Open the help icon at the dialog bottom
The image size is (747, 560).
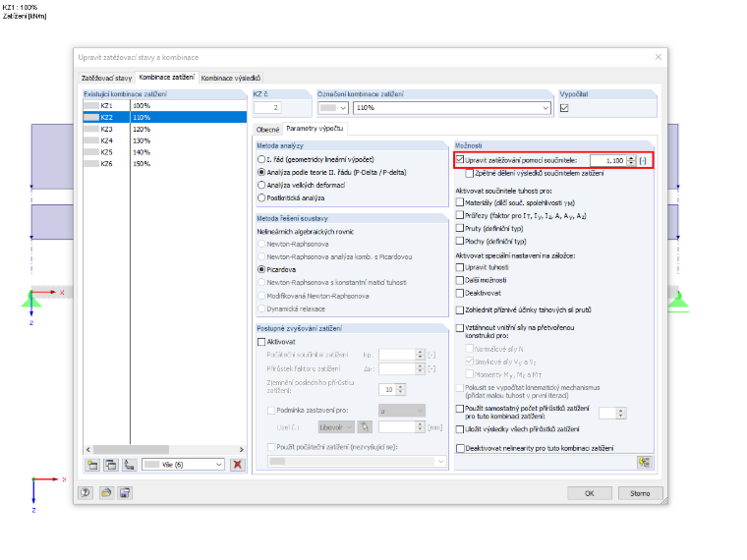coord(86,493)
